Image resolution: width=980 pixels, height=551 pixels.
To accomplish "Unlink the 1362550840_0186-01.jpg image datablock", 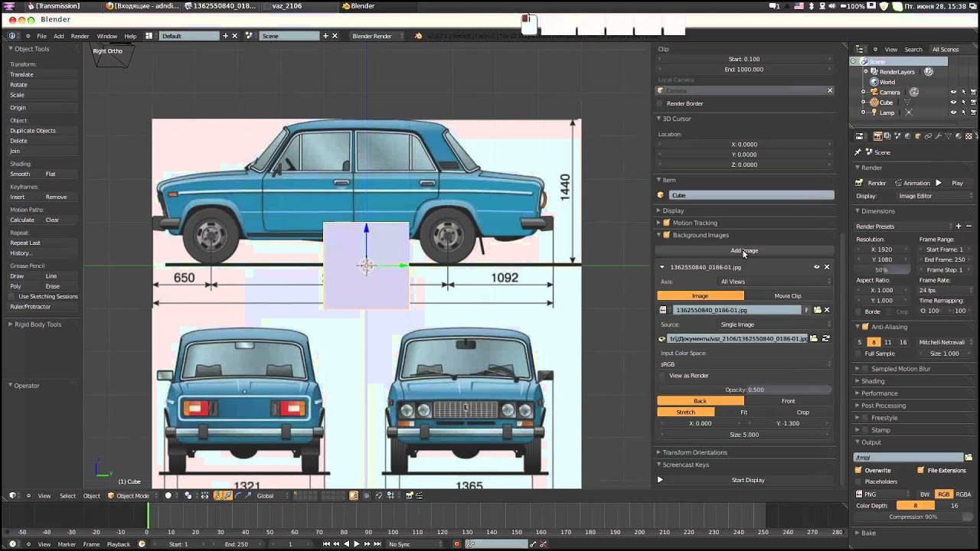I will tap(827, 310).
